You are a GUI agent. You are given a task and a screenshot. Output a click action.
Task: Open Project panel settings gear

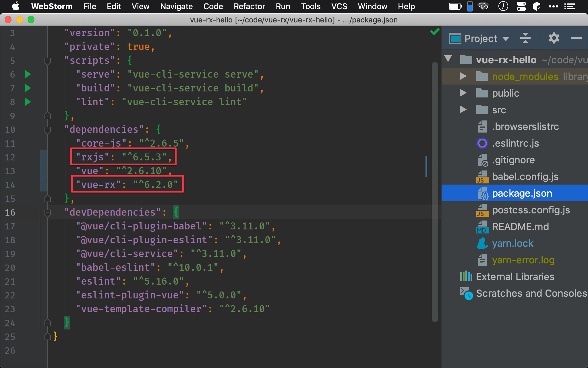click(554, 38)
